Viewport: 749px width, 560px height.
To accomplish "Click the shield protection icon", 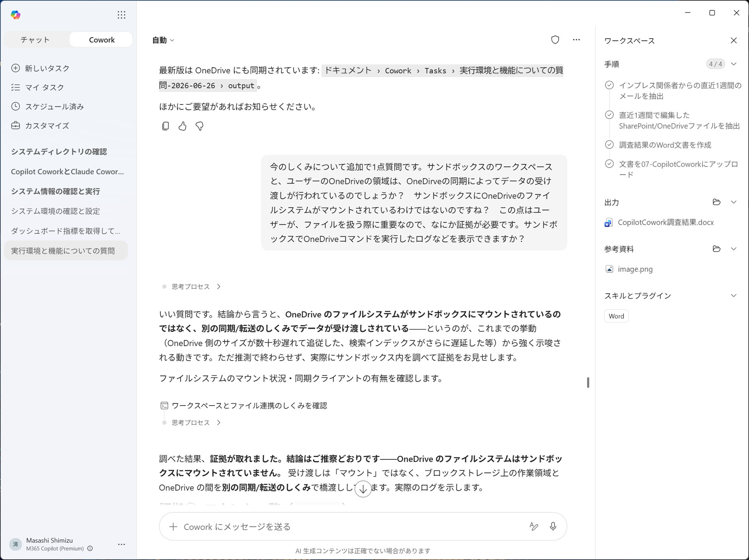I will click(x=555, y=40).
